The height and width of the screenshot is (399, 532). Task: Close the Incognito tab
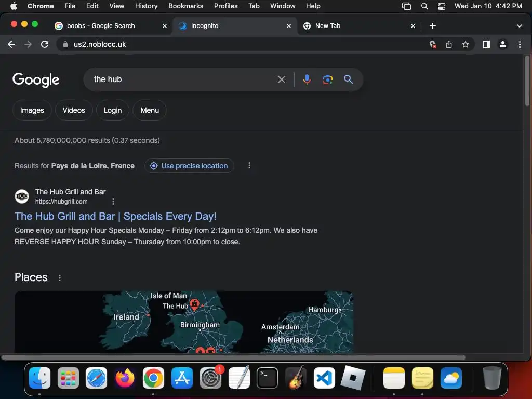pyautogui.click(x=289, y=26)
